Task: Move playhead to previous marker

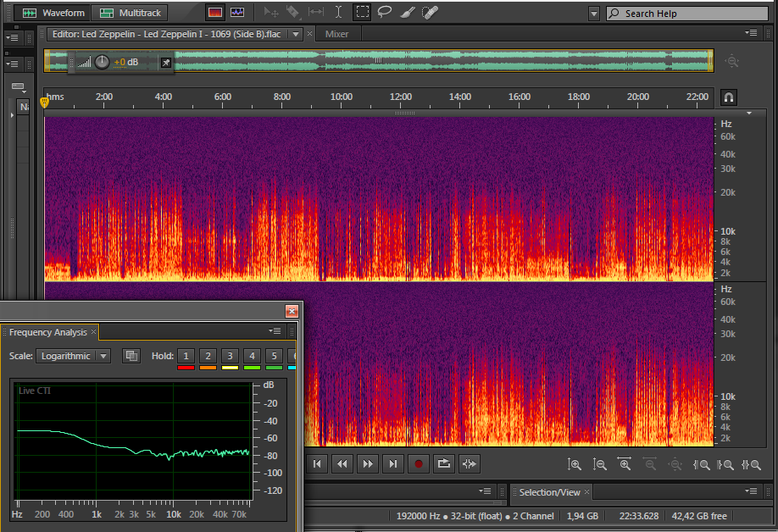Action: point(317,464)
